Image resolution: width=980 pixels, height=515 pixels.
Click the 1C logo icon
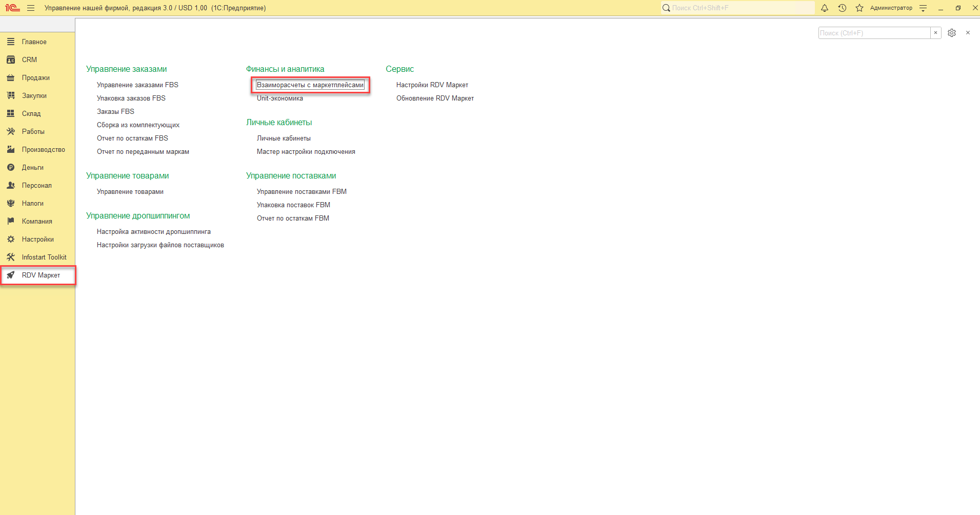click(x=12, y=8)
